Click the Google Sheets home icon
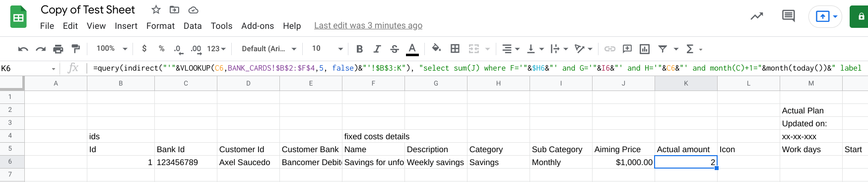The height and width of the screenshot is (182, 868). click(18, 17)
